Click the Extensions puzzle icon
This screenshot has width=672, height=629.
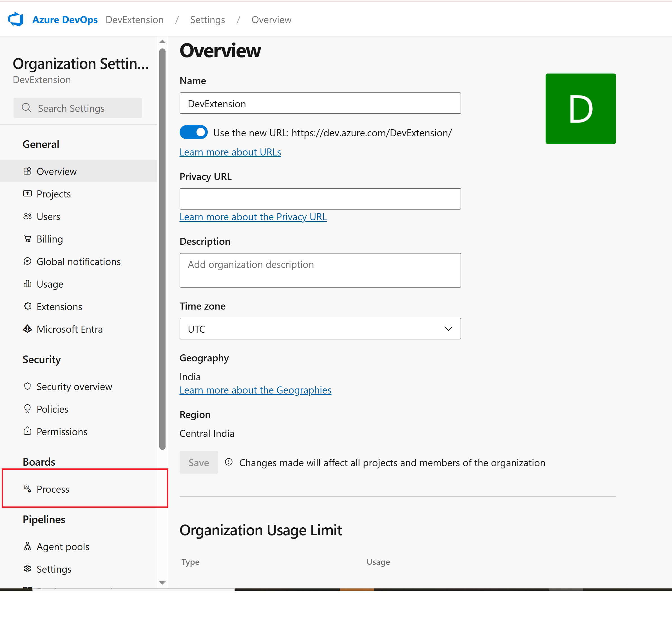(x=27, y=306)
